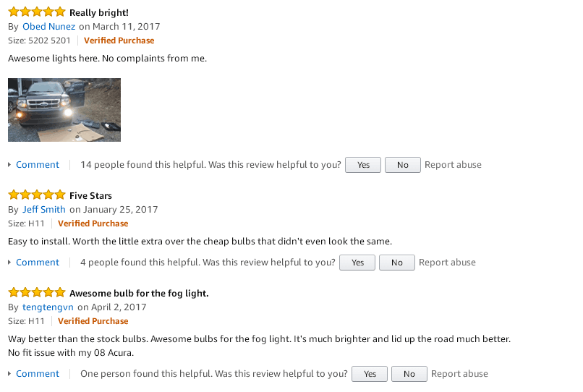Open Obed Nunez's reviewer profile
583x392 pixels.
click(x=49, y=27)
